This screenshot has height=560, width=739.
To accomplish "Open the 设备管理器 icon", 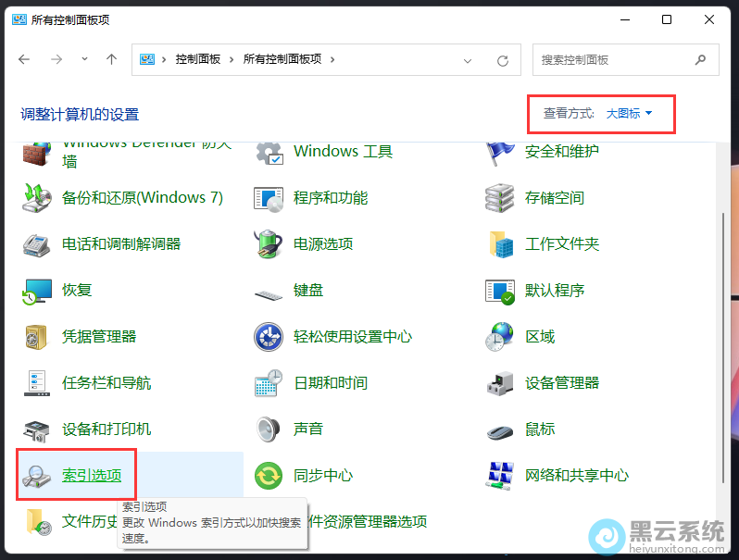I will 500,383.
